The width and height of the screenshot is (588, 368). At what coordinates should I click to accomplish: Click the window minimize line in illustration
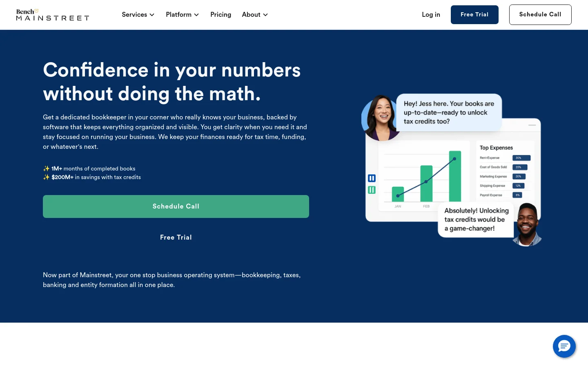coord(532,125)
